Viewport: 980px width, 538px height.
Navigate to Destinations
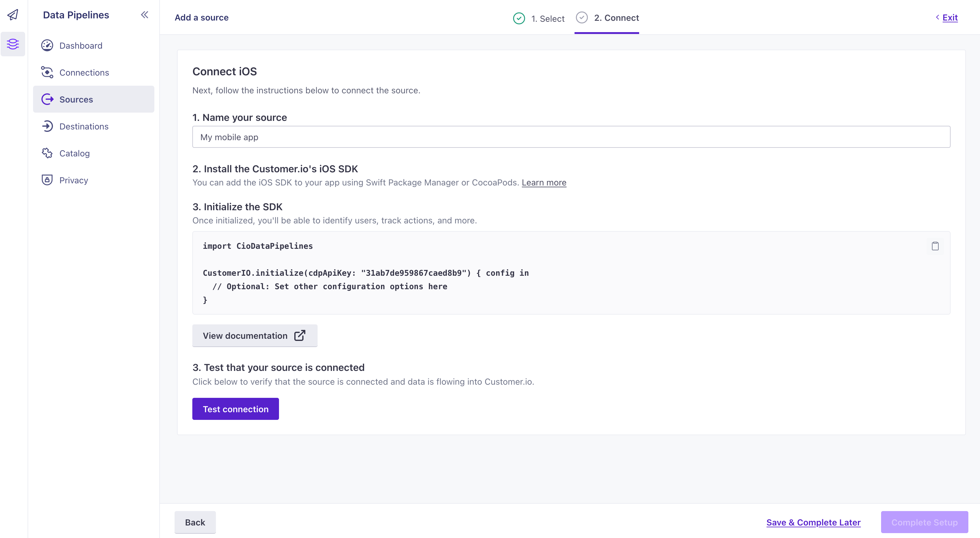point(94,126)
